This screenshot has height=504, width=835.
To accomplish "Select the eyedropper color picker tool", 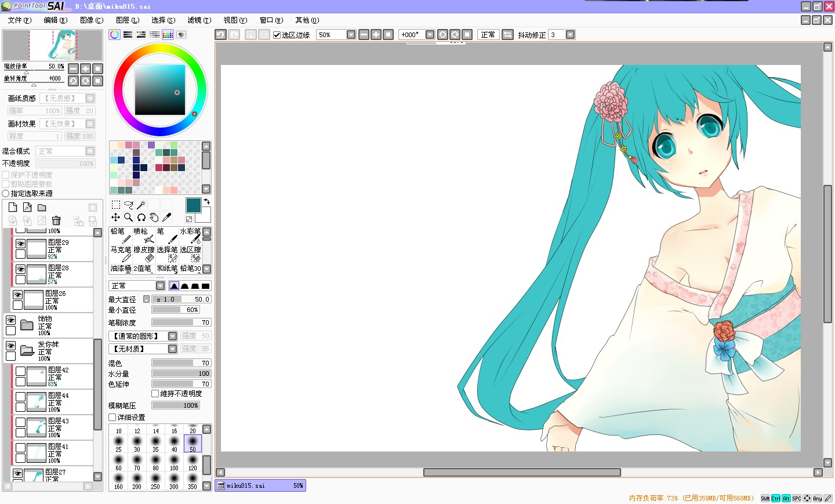I will pyautogui.click(x=166, y=217).
